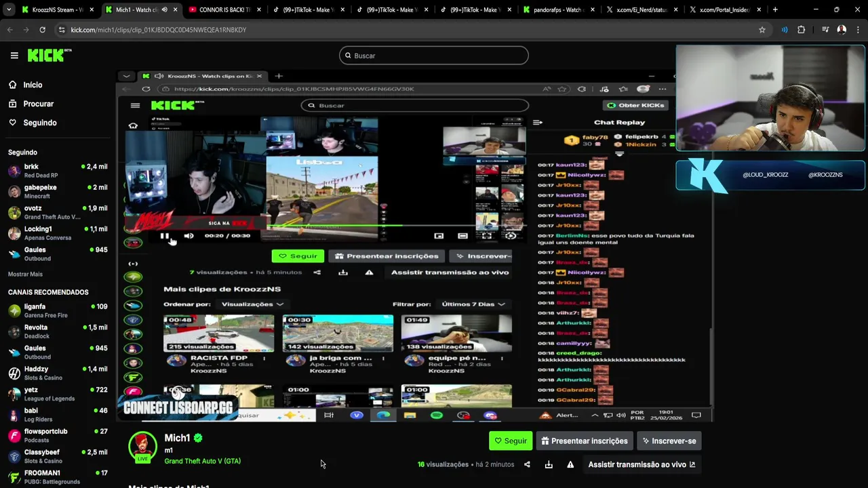This screenshot has height=488, width=868.
Task: Click the CANAIS RECOMENDADOS heading
Action: (x=48, y=292)
